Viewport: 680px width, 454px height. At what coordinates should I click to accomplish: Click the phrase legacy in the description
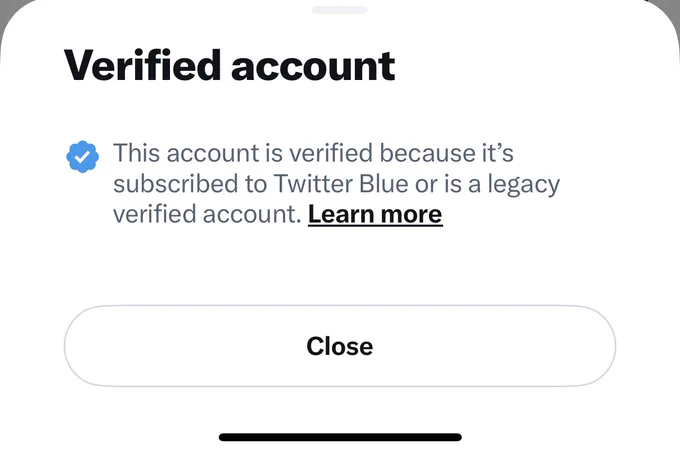[523, 185]
